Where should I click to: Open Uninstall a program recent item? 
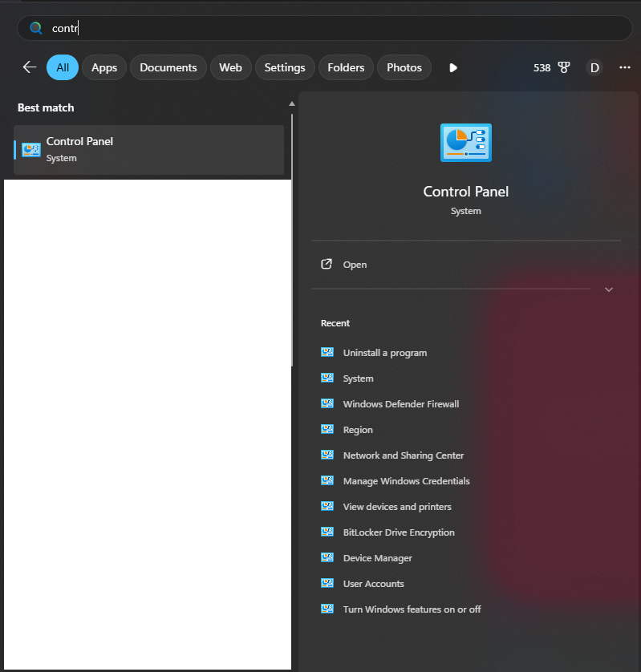point(384,353)
